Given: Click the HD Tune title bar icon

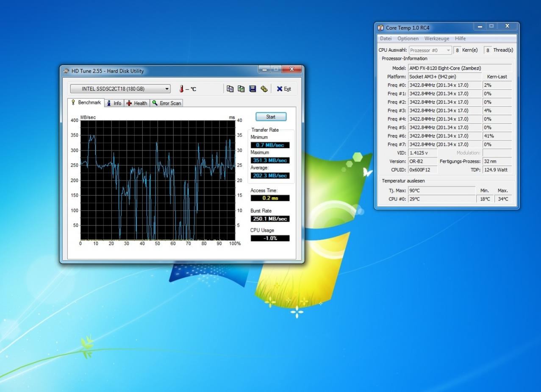Looking at the screenshot, I should [66, 71].
